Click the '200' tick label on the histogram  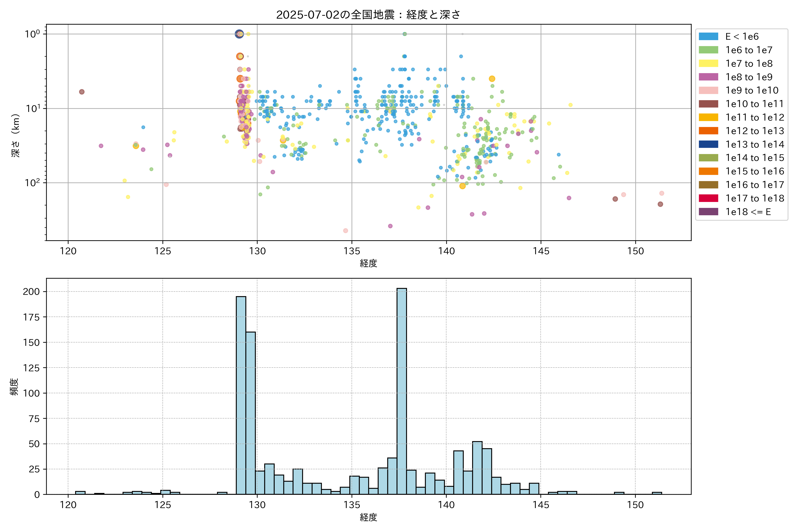(x=31, y=291)
